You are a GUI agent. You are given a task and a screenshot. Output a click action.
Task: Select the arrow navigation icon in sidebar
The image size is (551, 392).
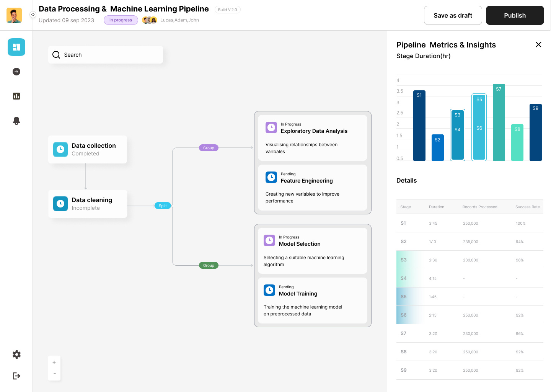click(16, 72)
